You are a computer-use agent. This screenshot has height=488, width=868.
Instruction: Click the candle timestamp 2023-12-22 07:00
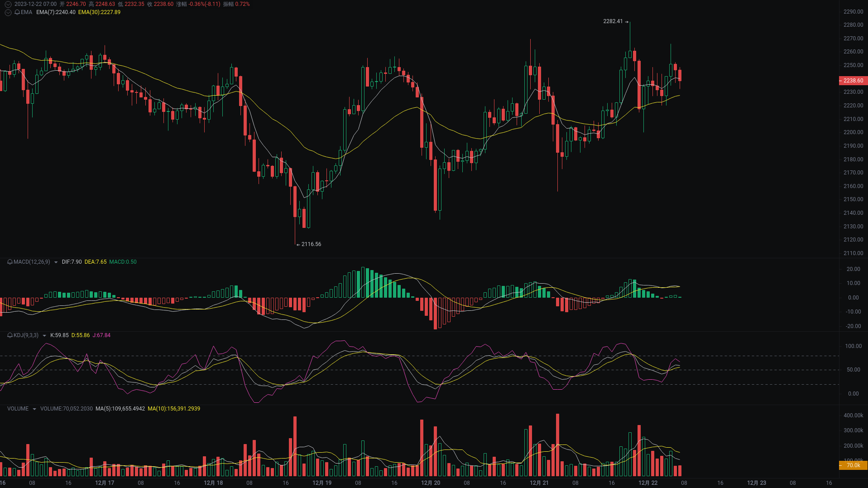point(35,4)
